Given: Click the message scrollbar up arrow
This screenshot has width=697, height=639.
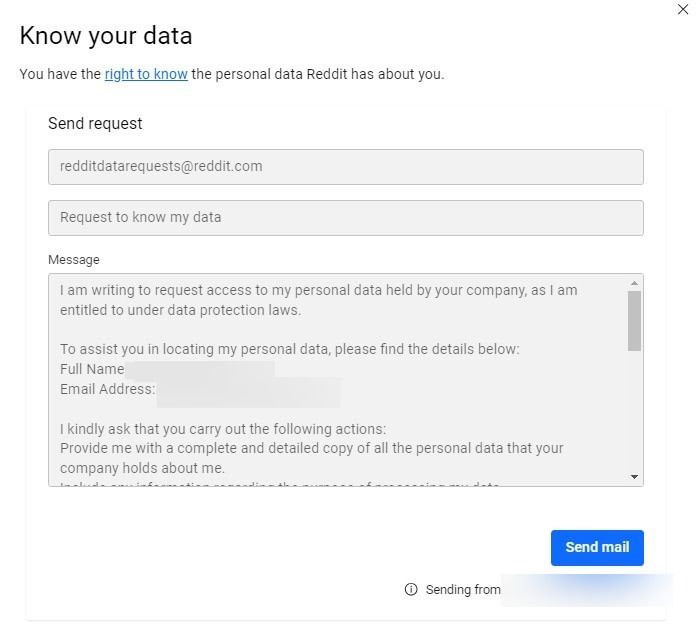Looking at the screenshot, I should (x=634, y=282).
